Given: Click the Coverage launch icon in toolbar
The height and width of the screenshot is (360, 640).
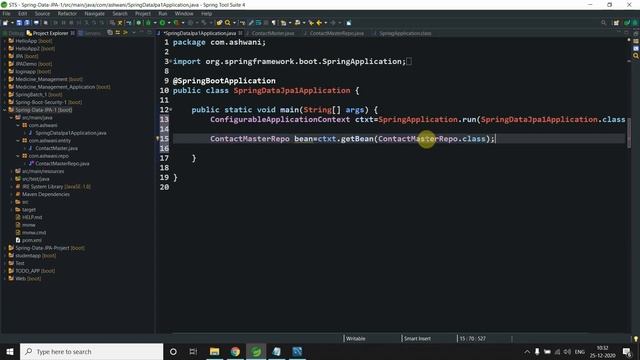Looking at the screenshot, I should click(x=176, y=23).
